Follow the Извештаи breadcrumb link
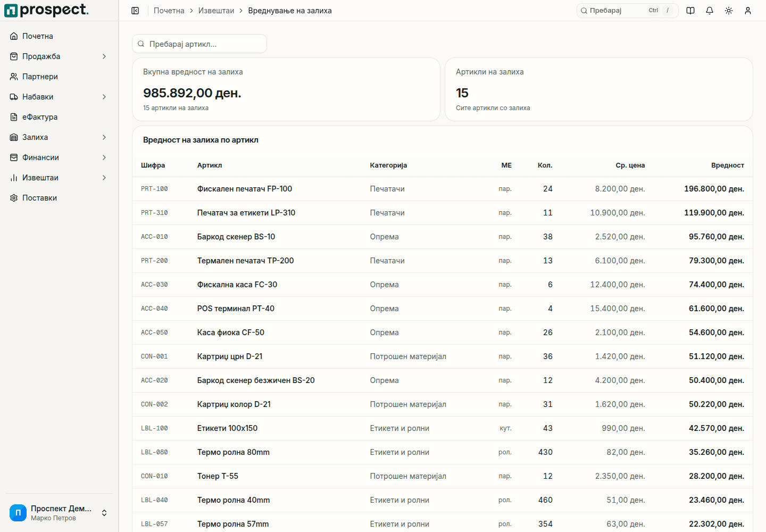This screenshot has width=766, height=532. (x=216, y=11)
